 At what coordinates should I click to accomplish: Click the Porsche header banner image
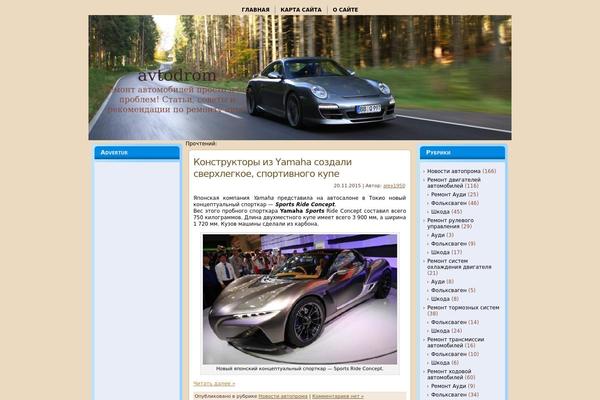300,77
